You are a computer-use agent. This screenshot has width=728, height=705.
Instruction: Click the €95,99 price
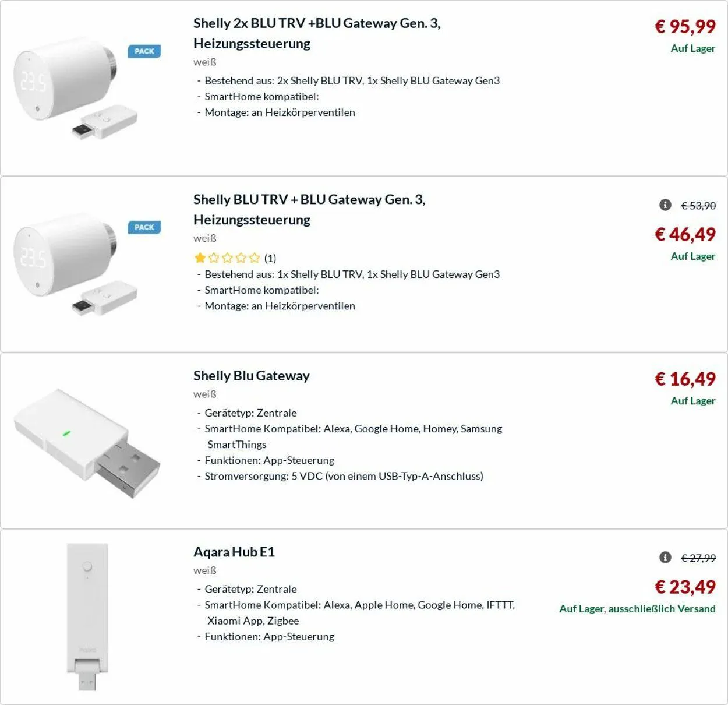click(685, 27)
